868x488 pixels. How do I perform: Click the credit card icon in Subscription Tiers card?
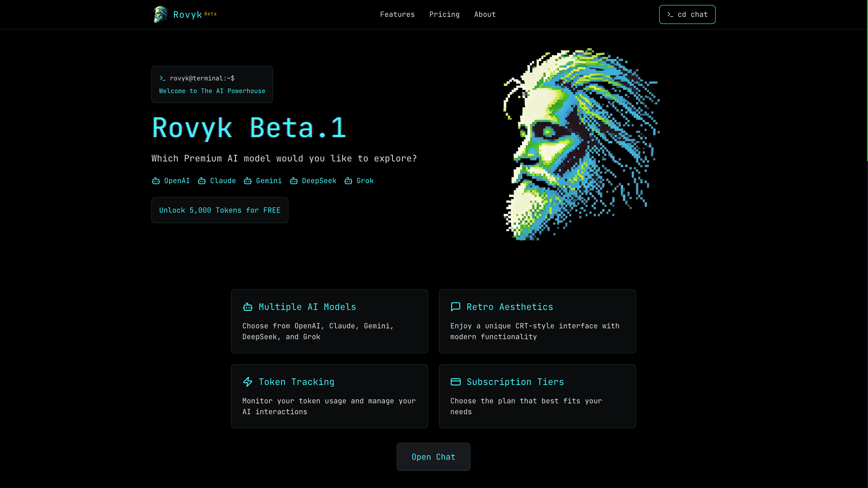tap(456, 382)
